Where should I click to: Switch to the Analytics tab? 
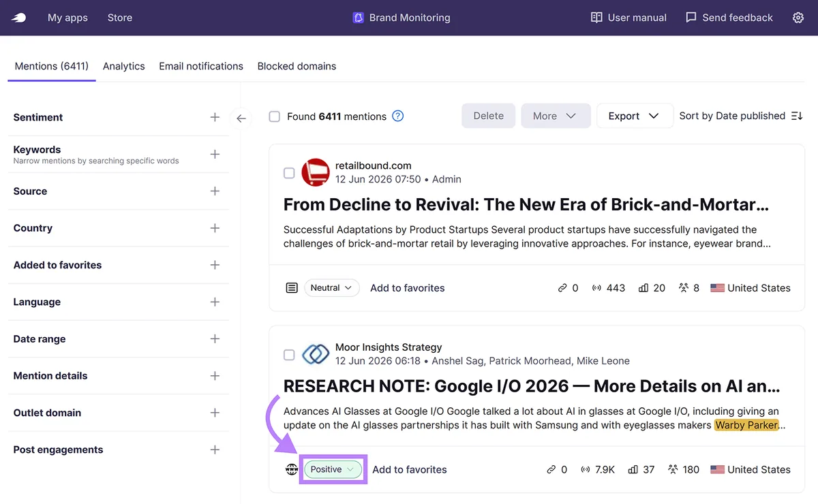point(124,66)
